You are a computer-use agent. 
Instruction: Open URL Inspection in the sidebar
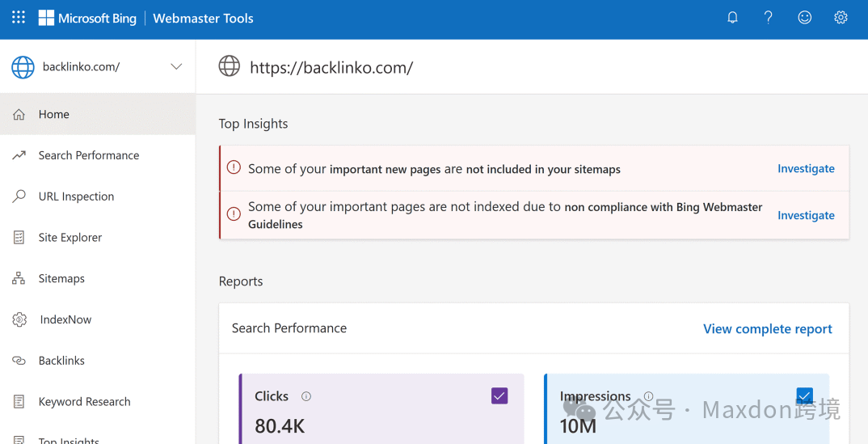click(98, 197)
